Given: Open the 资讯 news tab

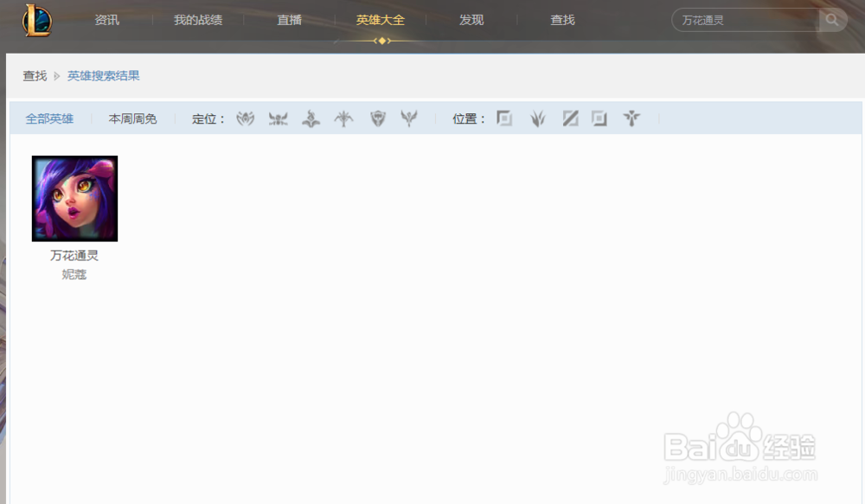Looking at the screenshot, I should click(106, 21).
